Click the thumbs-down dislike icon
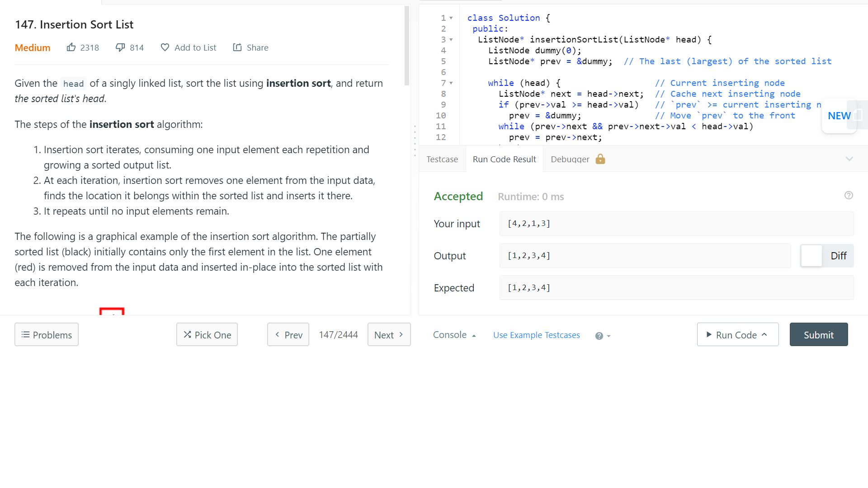The image size is (868, 488). pyautogui.click(x=120, y=47)
